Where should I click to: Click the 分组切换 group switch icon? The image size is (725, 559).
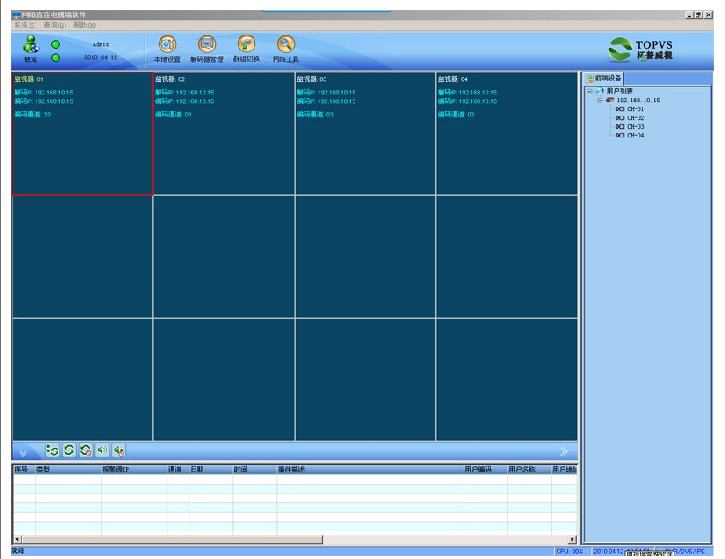pos(246,44)
